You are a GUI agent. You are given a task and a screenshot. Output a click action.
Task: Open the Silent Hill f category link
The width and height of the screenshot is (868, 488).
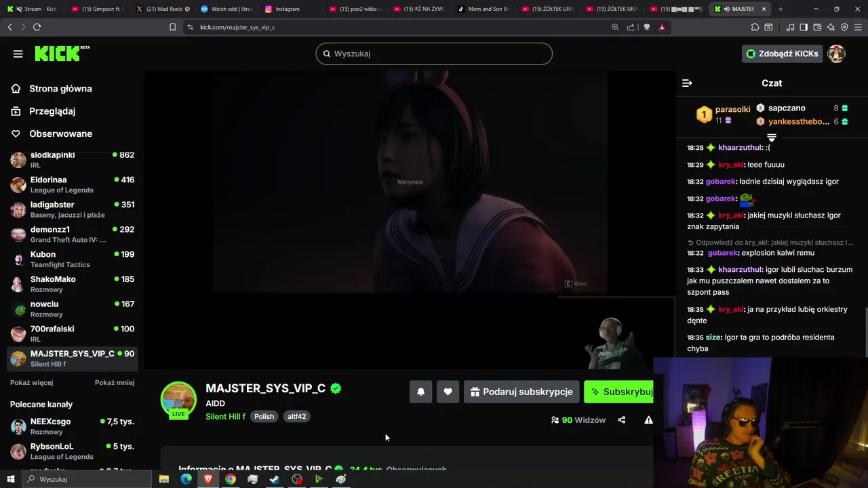[225, 416]
